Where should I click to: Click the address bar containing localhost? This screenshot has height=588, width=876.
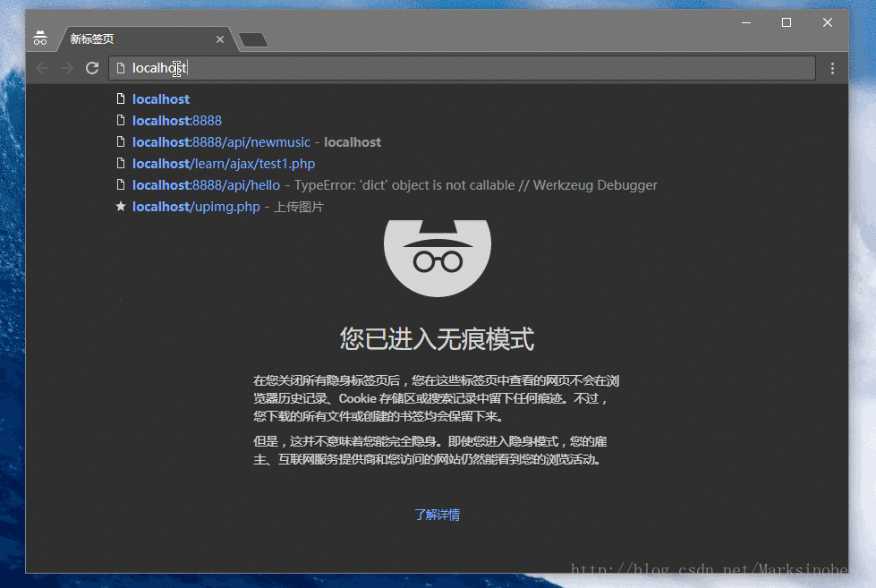462,68
